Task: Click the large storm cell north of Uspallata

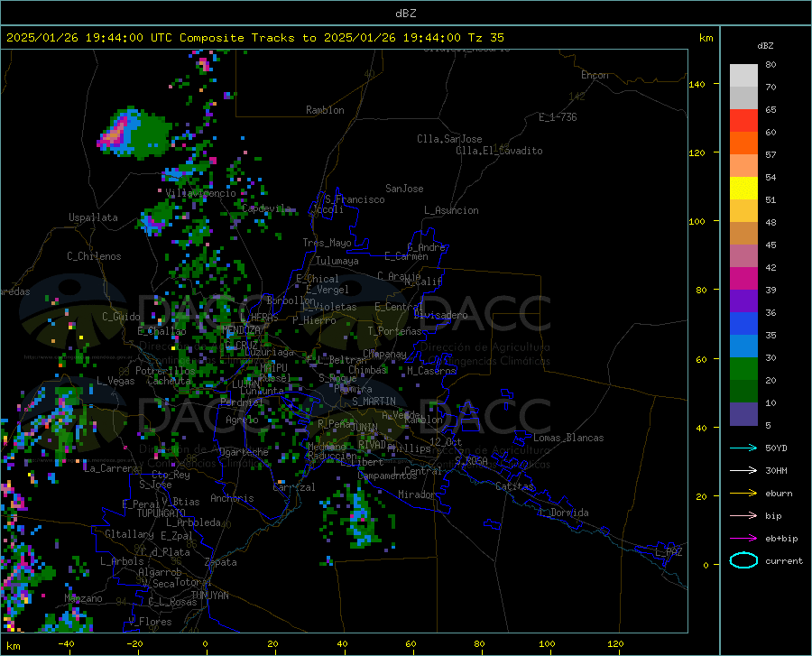Action: pyautogui.click(x=134, y=133)
